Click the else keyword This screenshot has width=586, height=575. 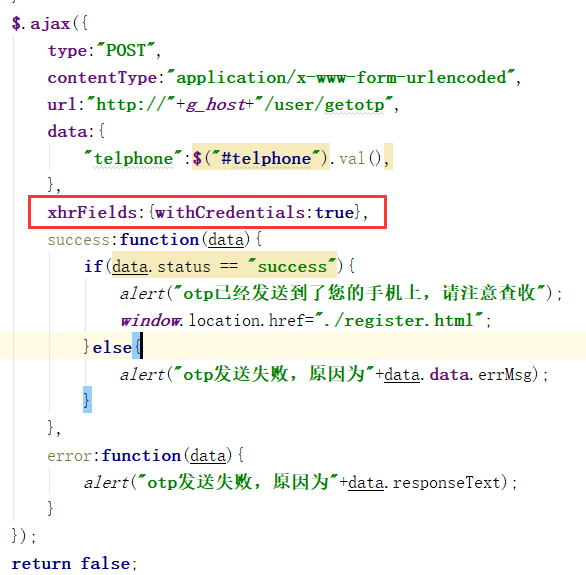pyautogui.click(x=112, y=347)
